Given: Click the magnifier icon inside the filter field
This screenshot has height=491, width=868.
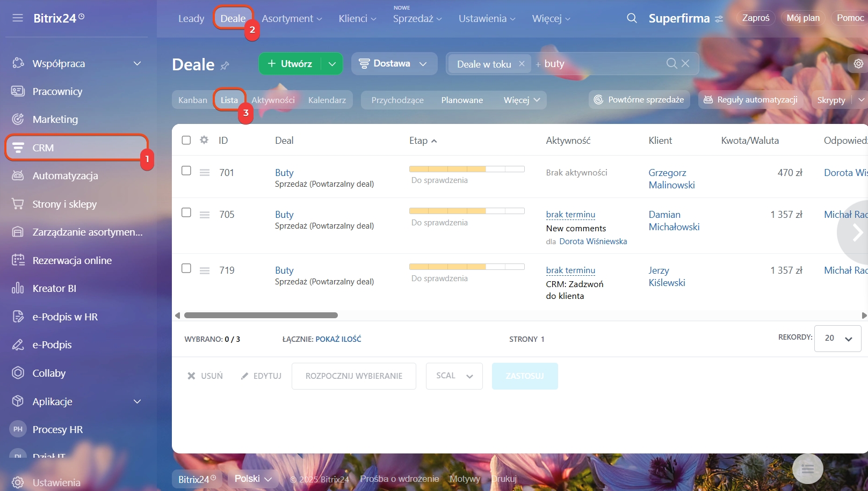Looking at the screenshot, I should pyautogui.click(x=671, y=63).
